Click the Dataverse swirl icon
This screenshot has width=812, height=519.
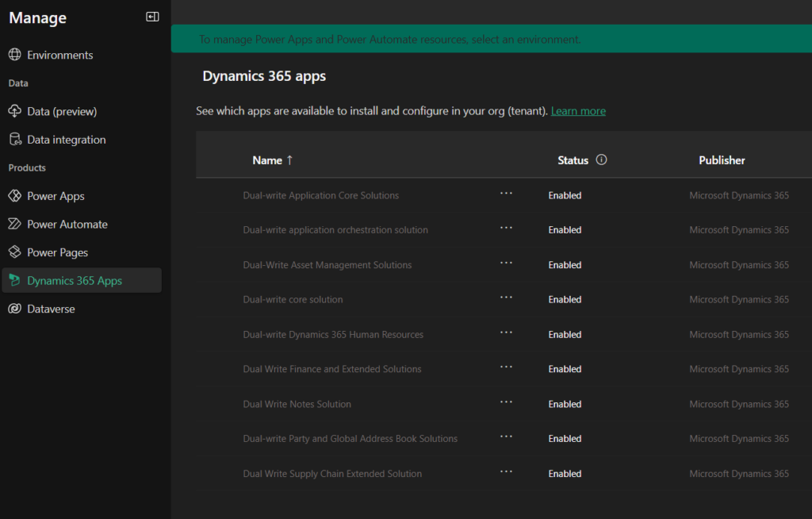click(x=14, y=309)
